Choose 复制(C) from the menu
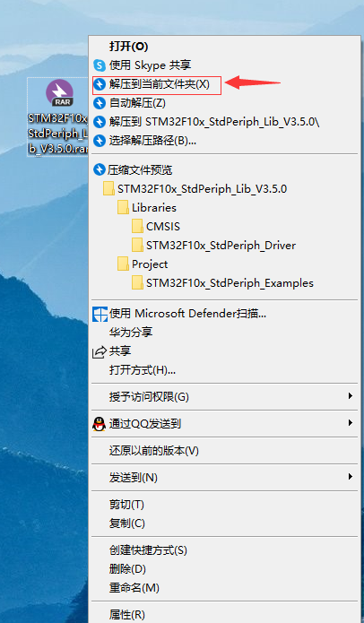 127,523
